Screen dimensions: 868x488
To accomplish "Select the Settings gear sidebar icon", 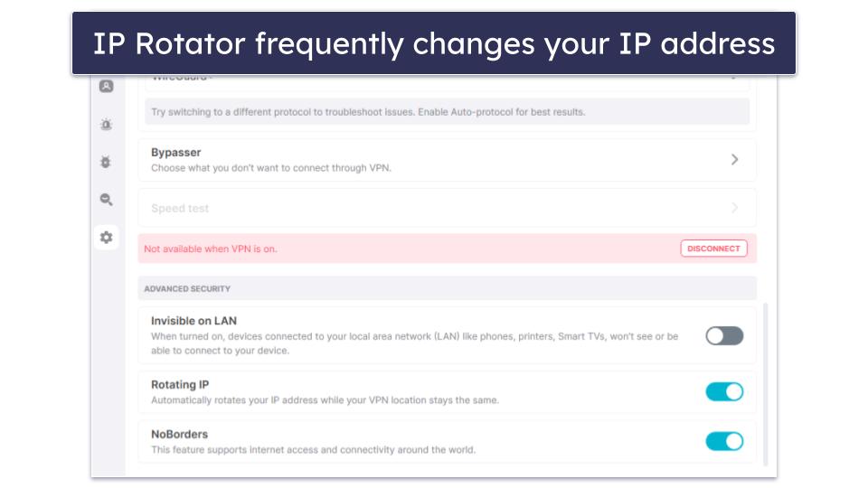I will pyautogui.click(x=107, y=238).
